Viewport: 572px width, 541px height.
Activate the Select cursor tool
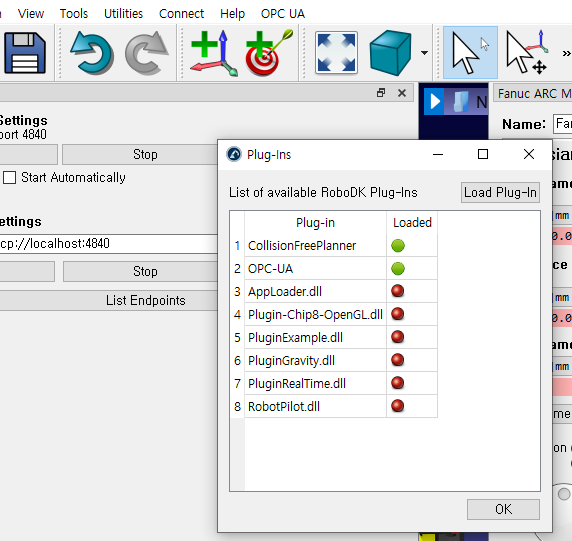click(x=470, y=53)
